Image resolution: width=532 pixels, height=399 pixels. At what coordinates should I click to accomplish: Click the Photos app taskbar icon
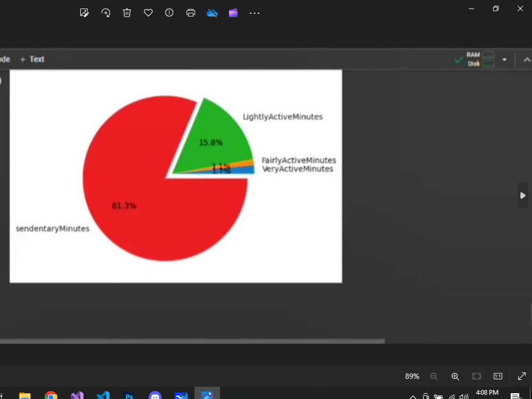207,395
